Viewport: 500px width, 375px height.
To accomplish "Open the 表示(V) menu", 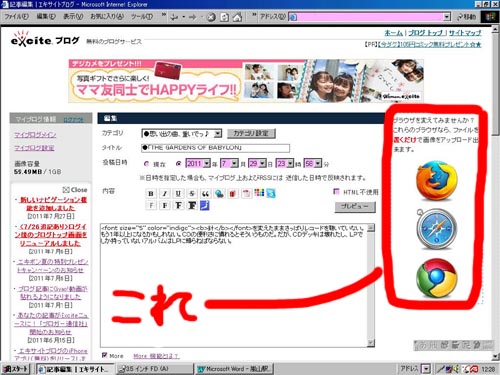I will click(x=73, y=16).
